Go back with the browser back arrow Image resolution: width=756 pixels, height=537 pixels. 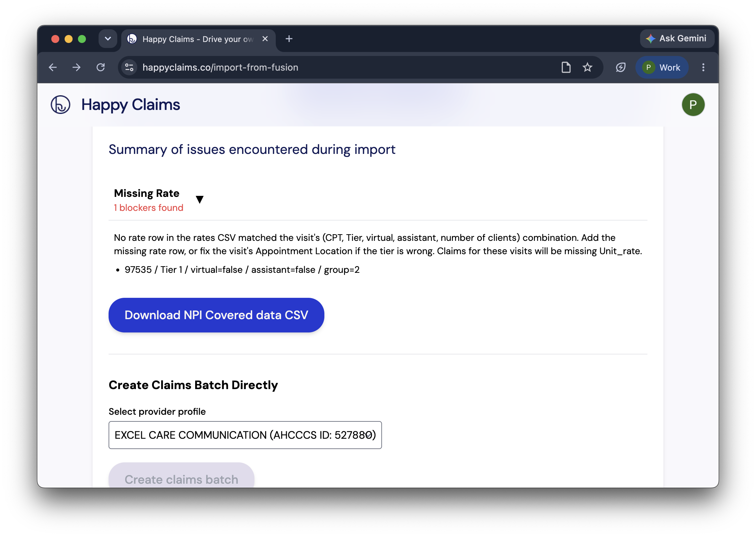pyautogui.click(x=53, y=68)
